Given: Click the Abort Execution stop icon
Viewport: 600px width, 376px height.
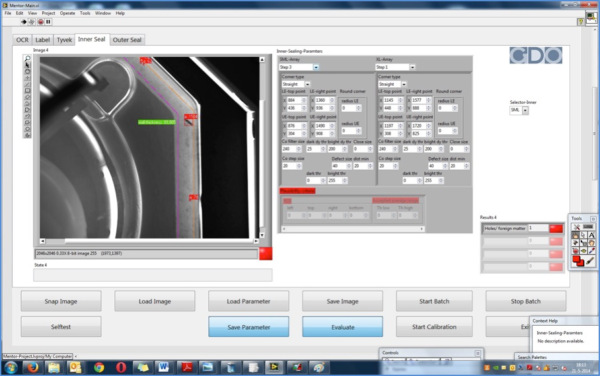Looking at the screenshot, I should (x=41, y=22).
